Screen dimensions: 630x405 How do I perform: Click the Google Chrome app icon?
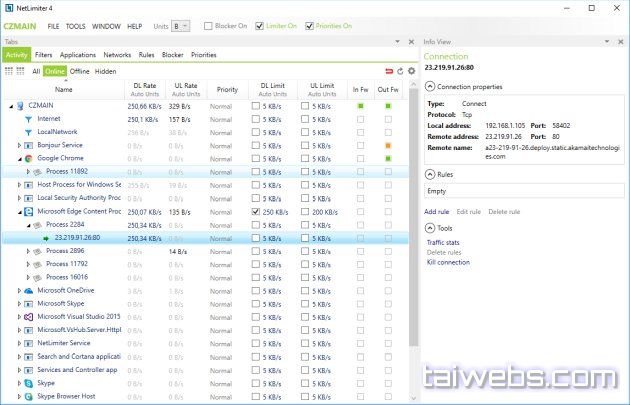pyautogui.click(x=29, y=158)
